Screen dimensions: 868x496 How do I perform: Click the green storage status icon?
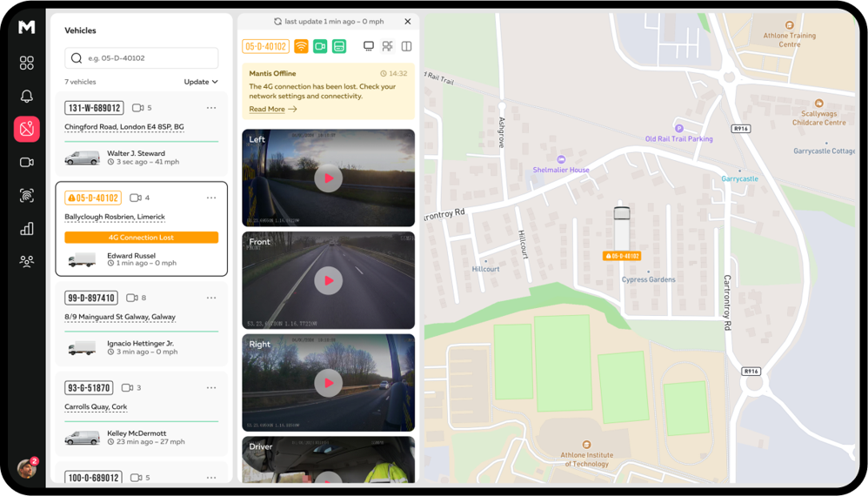(339, 46)
